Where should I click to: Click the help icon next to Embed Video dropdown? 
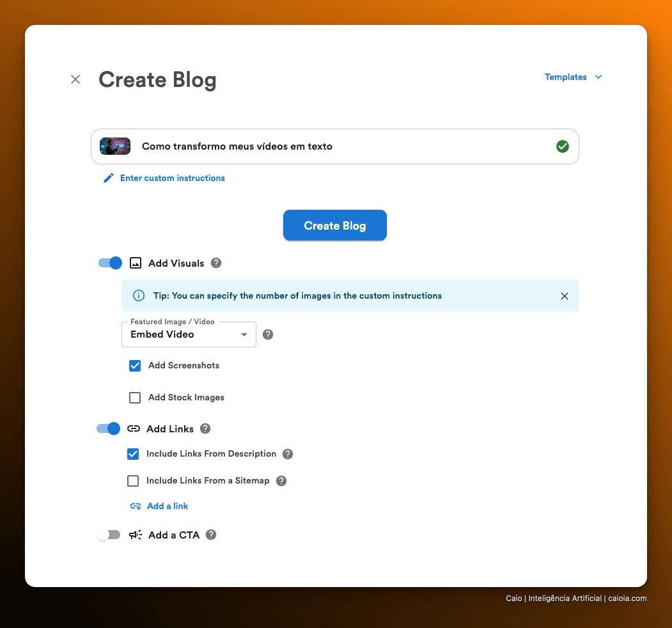268,334
